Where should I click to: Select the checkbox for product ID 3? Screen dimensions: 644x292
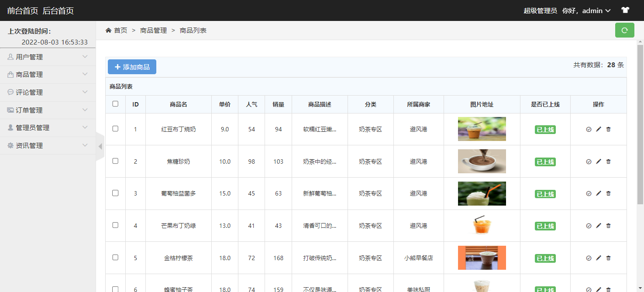(x=115, y=193)
